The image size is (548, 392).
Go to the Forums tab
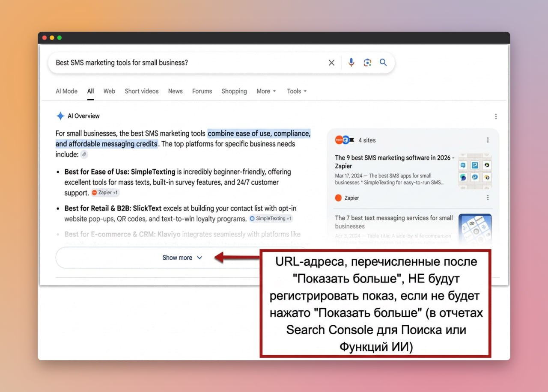(x=202, y=91)
